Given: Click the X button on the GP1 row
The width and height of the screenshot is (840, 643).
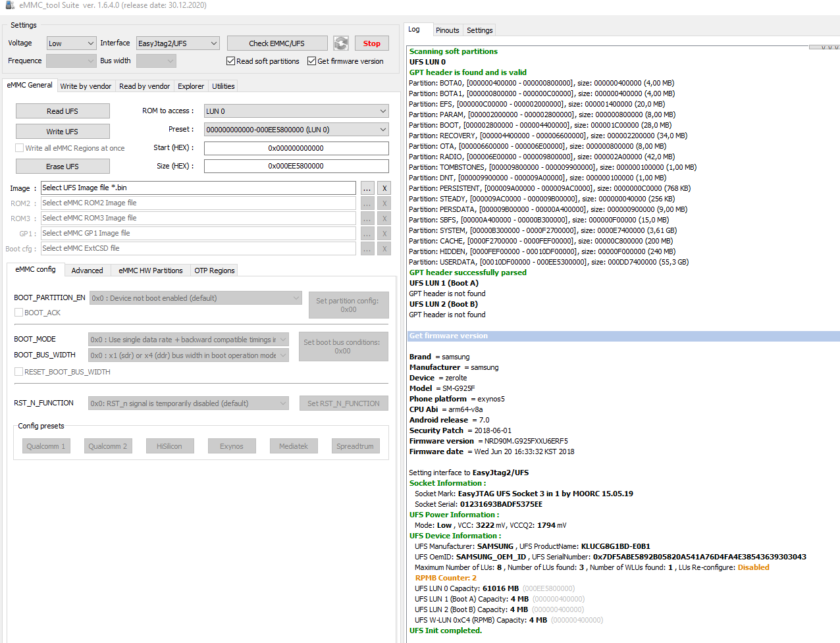Looking at the screenshot, I should (384, 234).
